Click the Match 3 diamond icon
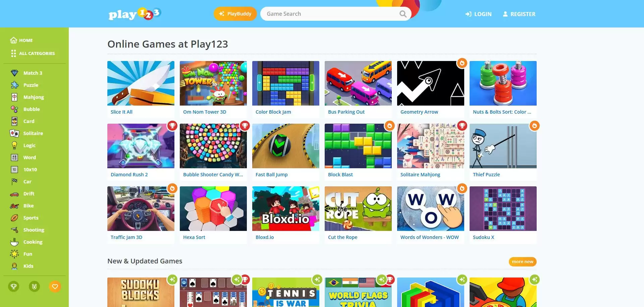 tap(14, 73)
